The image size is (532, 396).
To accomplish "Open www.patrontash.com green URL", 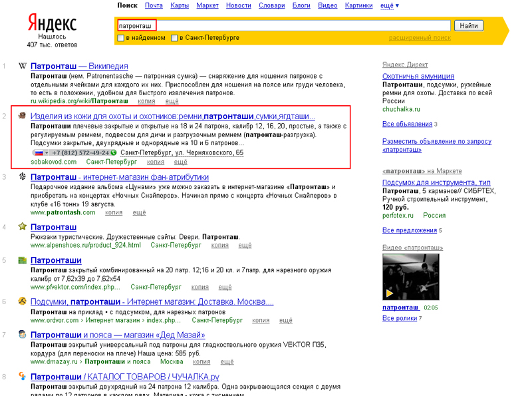I will tap(63, 212).
